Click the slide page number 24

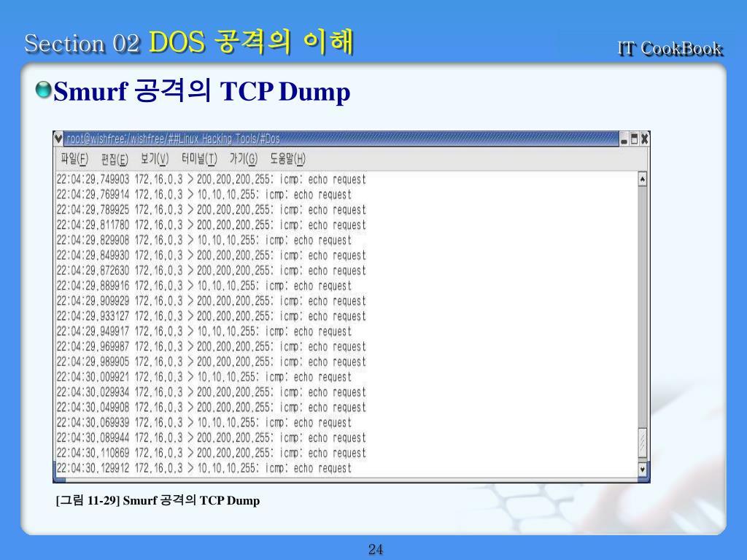pos(376,550)
